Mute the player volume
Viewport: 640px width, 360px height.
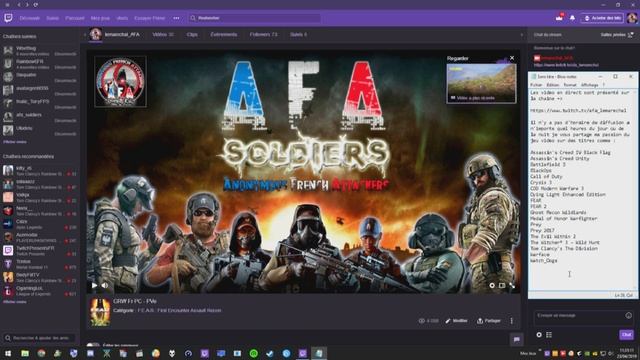click(105, 285)
